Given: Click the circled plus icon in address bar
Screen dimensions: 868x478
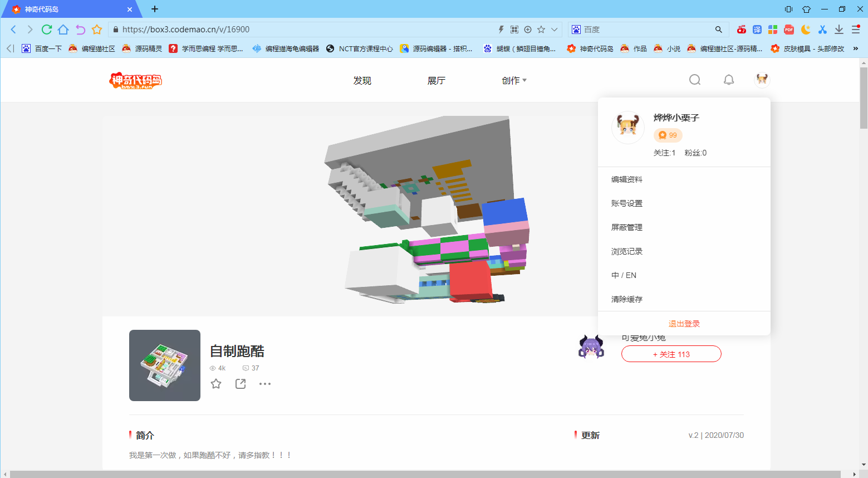Looking at the screenshot, I should pyautogui.click(x=528, y=30).
